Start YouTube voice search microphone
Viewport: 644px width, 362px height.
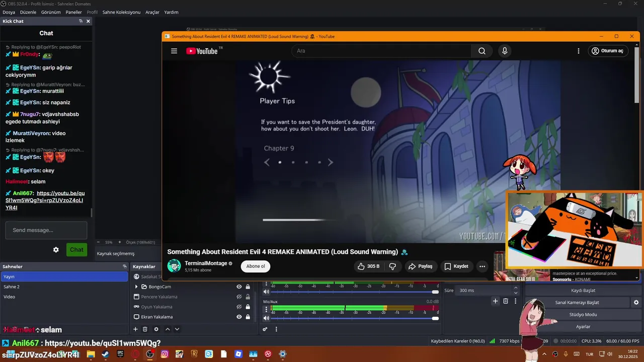click(505, 51)
